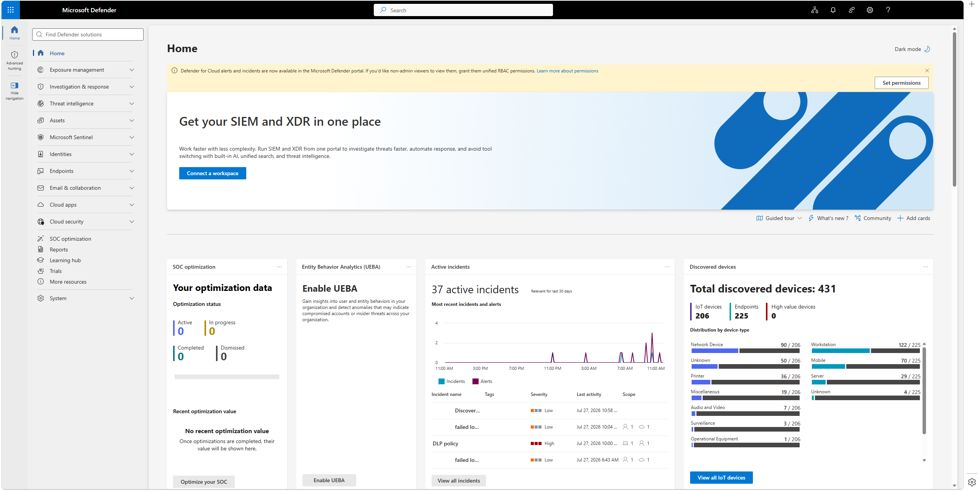Image resolution: width=980 pixels, height=491 pixels.
Task: Click the Threat intelligence icon
Action: pos(41,103)
